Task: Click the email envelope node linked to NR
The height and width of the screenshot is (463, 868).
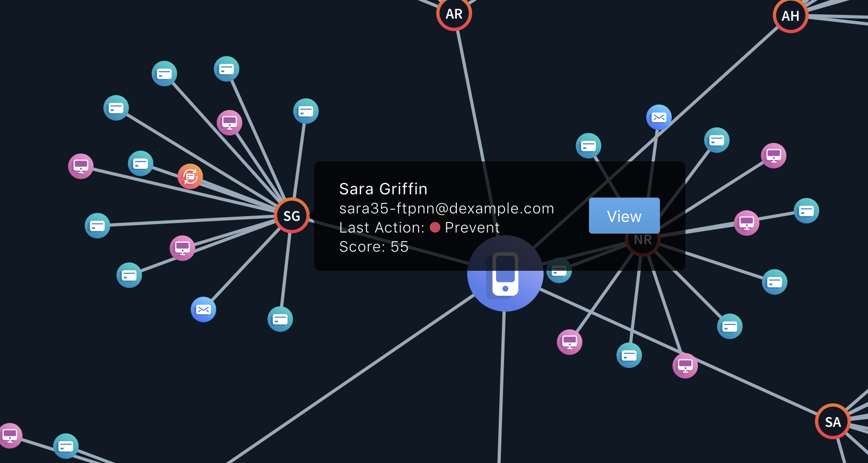Action: [658, 117]
